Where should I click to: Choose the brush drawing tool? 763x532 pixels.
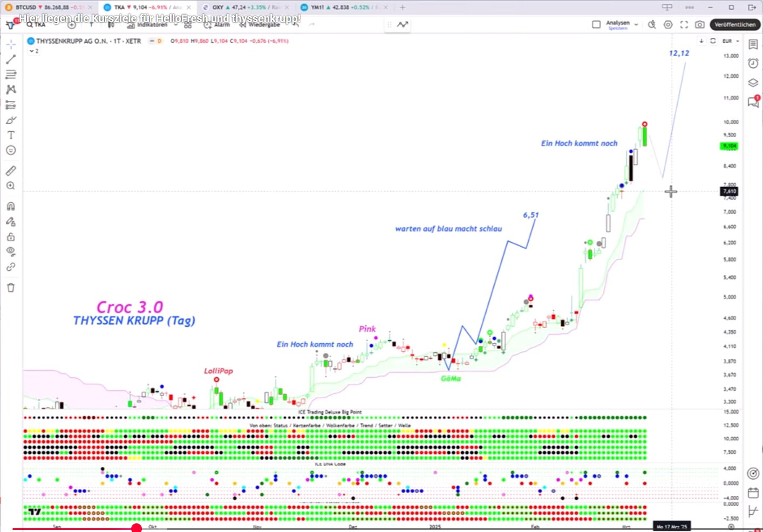[11, 120]
